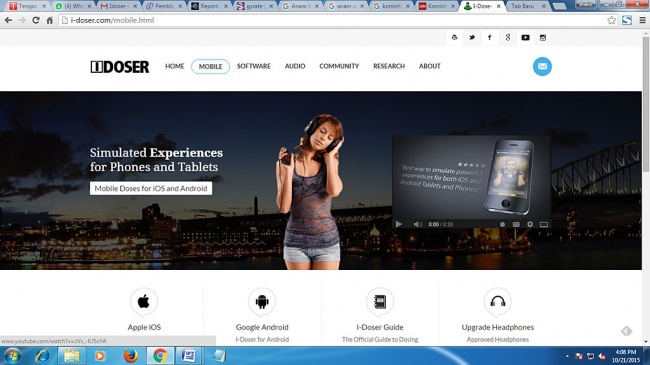The height and width of the screenshot is (365, 650).
Task: Click the blue email contact circle icon
Action: tap(542, 66)
